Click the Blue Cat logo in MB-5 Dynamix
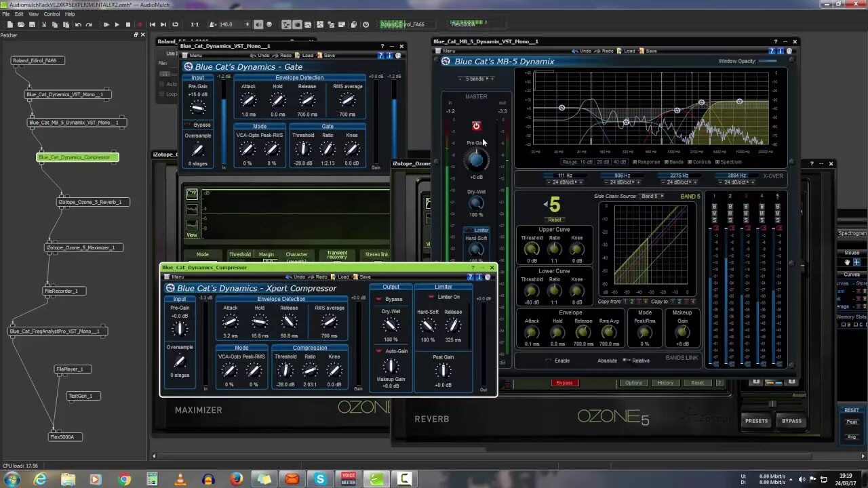868x488 pixels. point(446,61)
